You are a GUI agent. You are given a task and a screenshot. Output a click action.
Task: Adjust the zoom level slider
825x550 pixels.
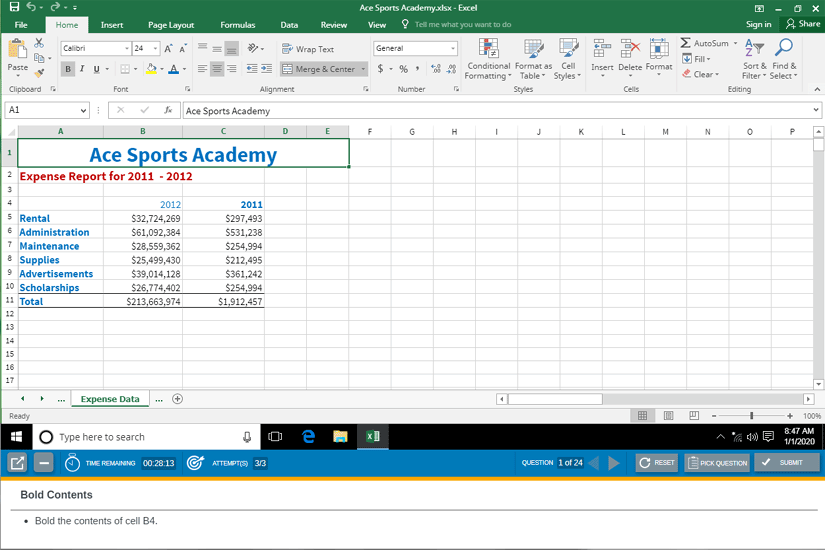click(751, 416)
